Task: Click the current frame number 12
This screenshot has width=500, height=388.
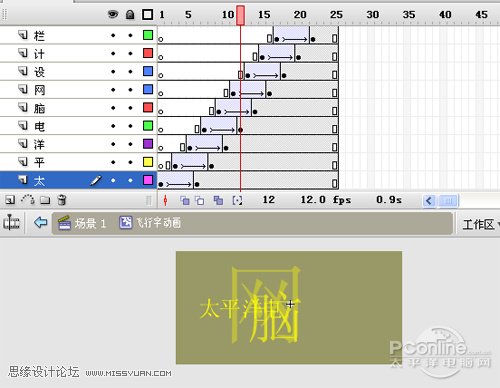Action: pyautogui.click(x=268, y=200)
